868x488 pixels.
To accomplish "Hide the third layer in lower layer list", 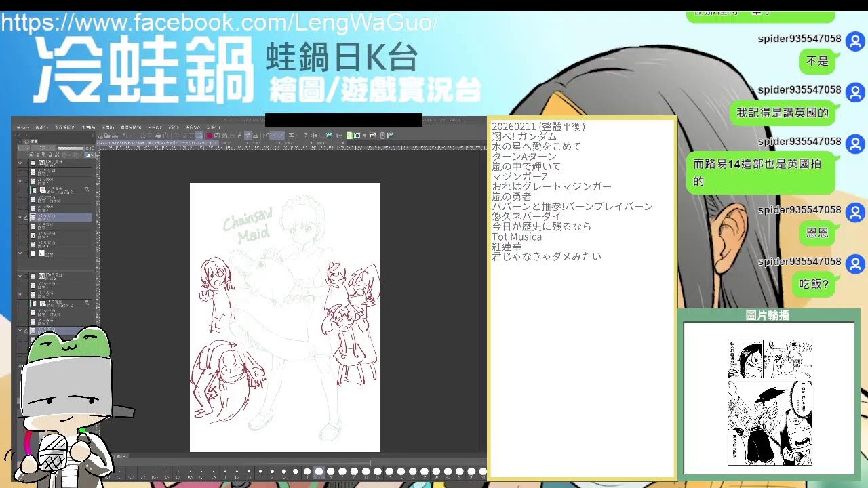I will point(20,295).
